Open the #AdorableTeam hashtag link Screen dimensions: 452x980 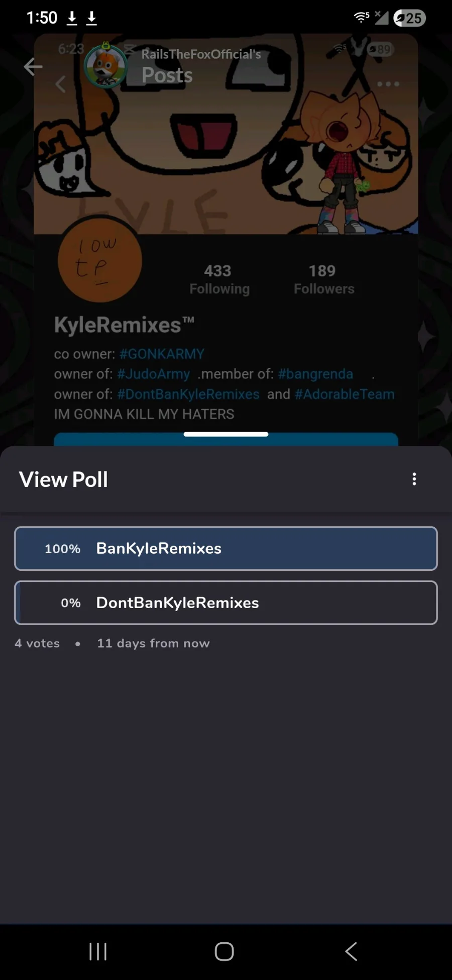coord(345,394)
